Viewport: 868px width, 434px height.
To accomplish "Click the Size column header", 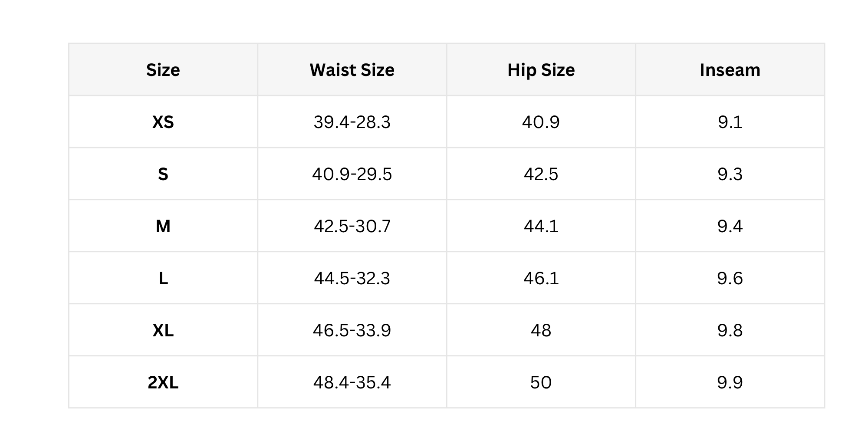I will tap(163, 70).
